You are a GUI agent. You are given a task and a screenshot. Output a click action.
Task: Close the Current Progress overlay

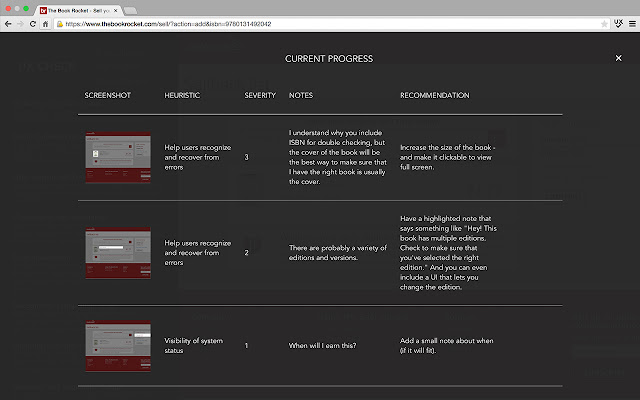tap(618, 58)
